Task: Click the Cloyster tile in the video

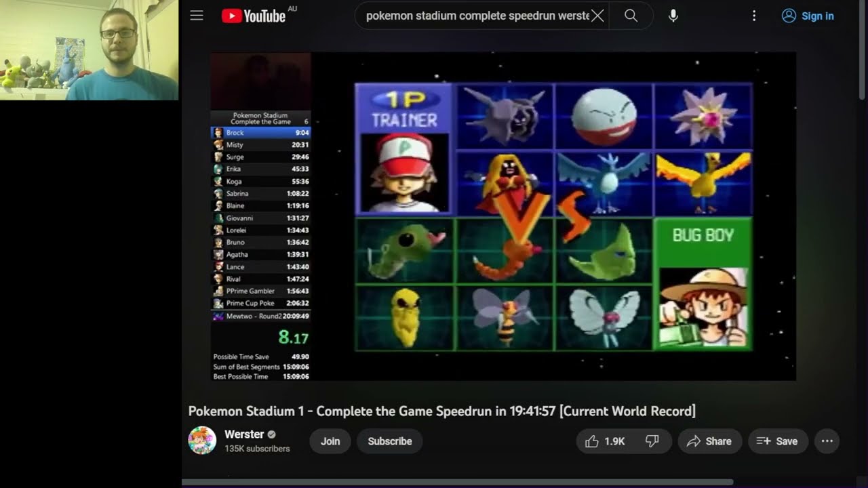Action: coord(505,117)
